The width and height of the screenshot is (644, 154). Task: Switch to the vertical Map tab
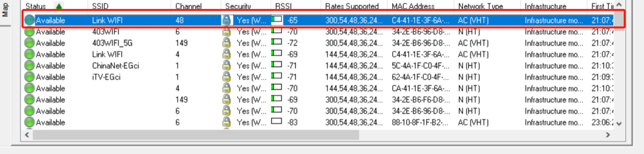pos(5,11)
